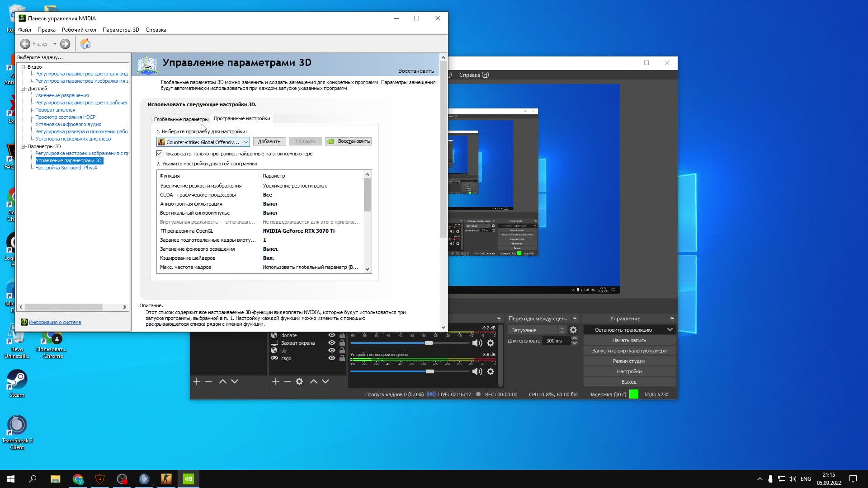
Task: Toggle lock on donate source
Action: tap(342, 335)
